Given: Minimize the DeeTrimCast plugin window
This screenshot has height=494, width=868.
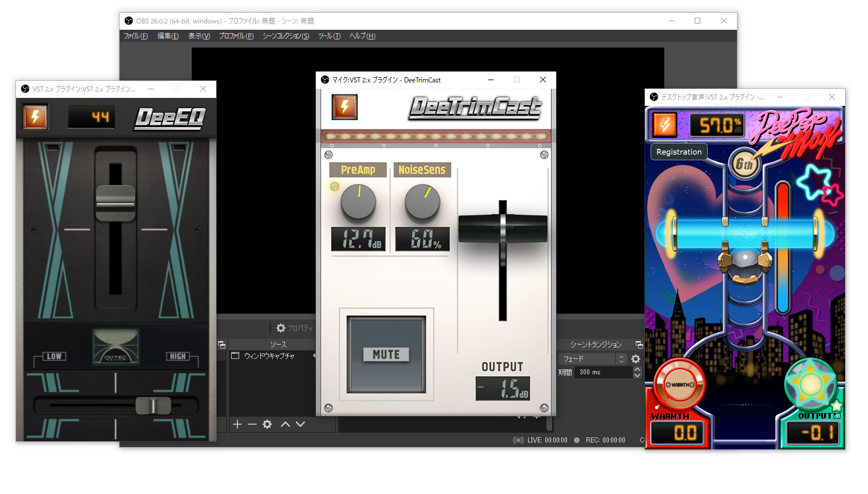Looking at the screenshot, I should click(x=491, y=80).
